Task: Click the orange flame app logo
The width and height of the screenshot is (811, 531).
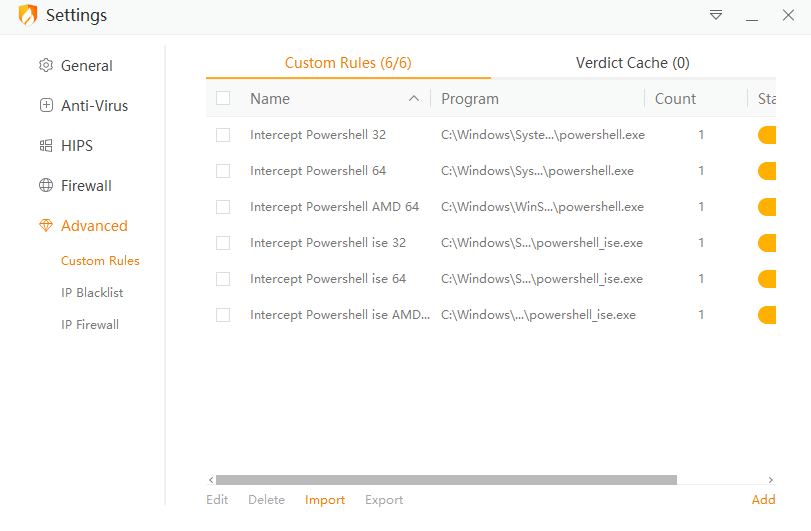Action: 28,16
